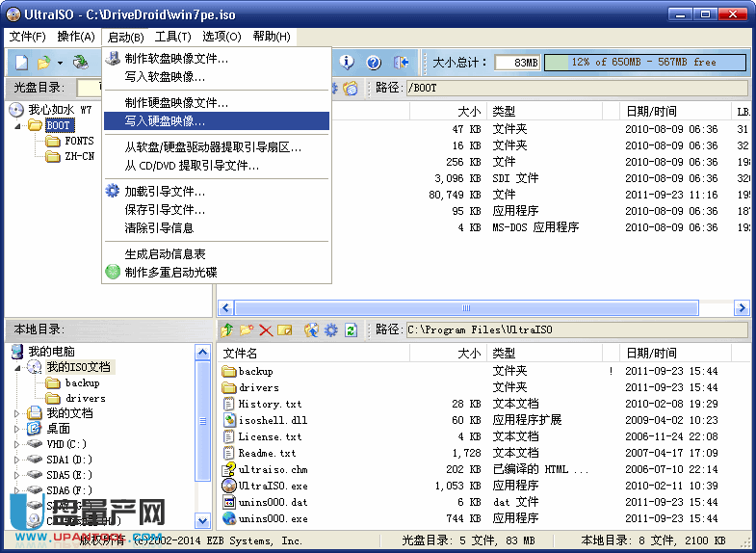Expand the SDA1 (D:) drive node
This screenshot has height=553, width=756.
[17, 460]
